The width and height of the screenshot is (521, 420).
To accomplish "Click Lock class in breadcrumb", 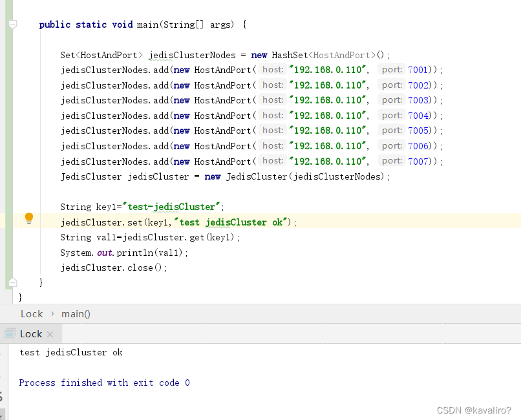I will pyautogui.click(x=32, y=314).
